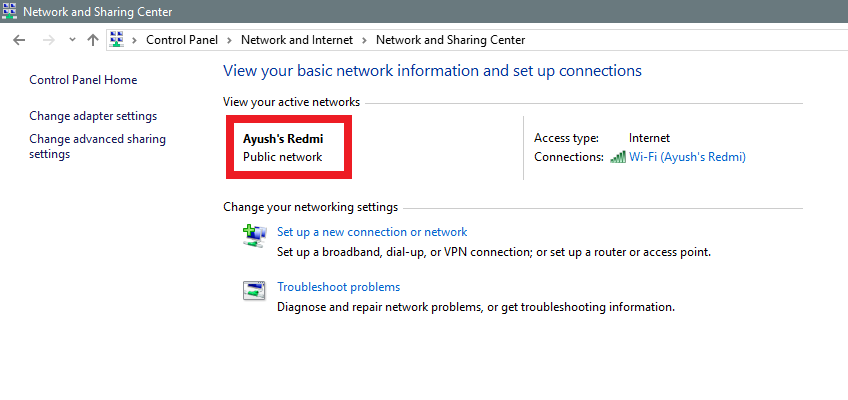Click the Ayush's Redmi network name

pyautogui.click(x=283, y=138)
